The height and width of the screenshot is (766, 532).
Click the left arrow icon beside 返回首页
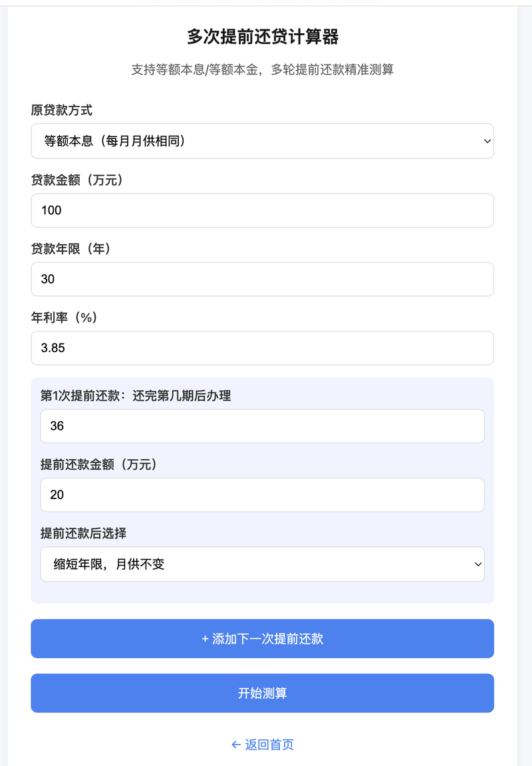point(236,745)
